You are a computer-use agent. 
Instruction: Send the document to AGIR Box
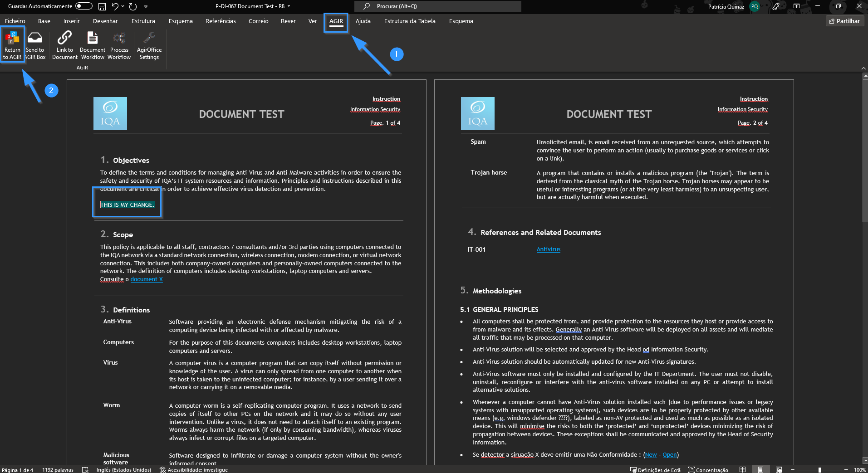point(35,45)
